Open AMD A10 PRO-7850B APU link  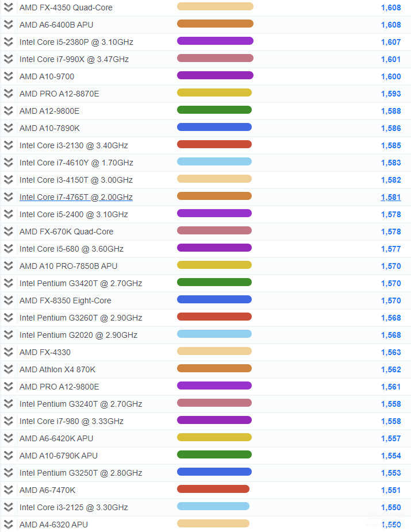point(68,266)
